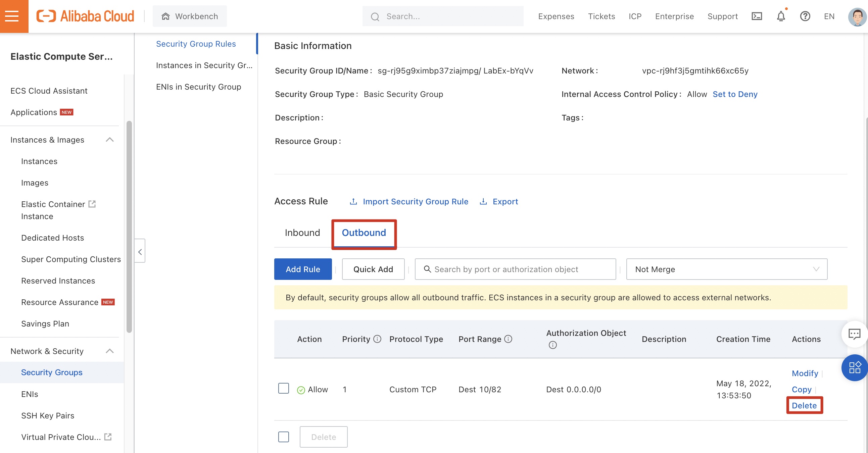Click the Priority info icon
Image resolution: width=868 pixels, height=453 pixels.
[x=377, y=339]
